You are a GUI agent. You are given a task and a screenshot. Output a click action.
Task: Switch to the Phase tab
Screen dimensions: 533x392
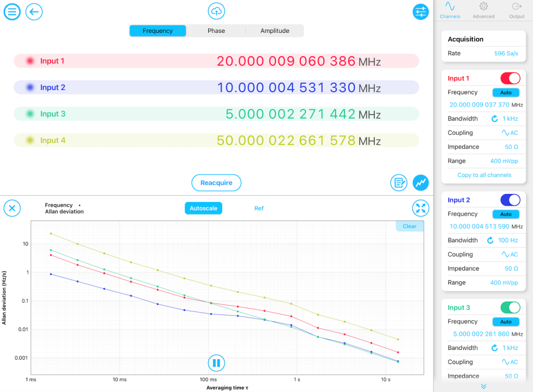(x=216, y=31)
